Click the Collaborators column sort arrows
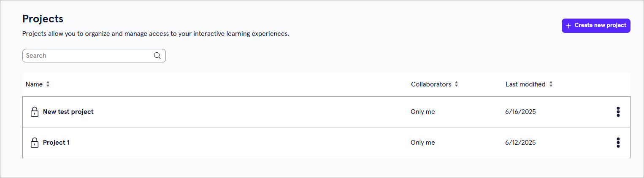Viewport: 644px width, 178px height. click(456, 84)
